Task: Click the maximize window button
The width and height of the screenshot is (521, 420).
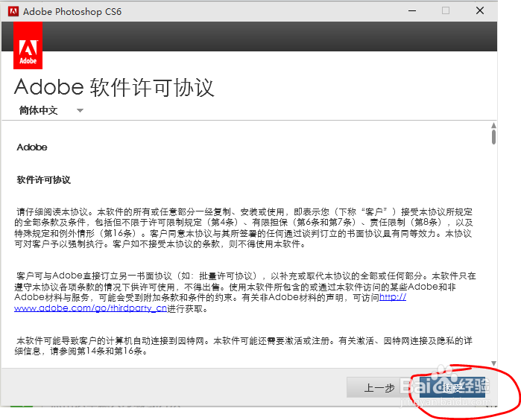Action: click(x=446, y=11)
